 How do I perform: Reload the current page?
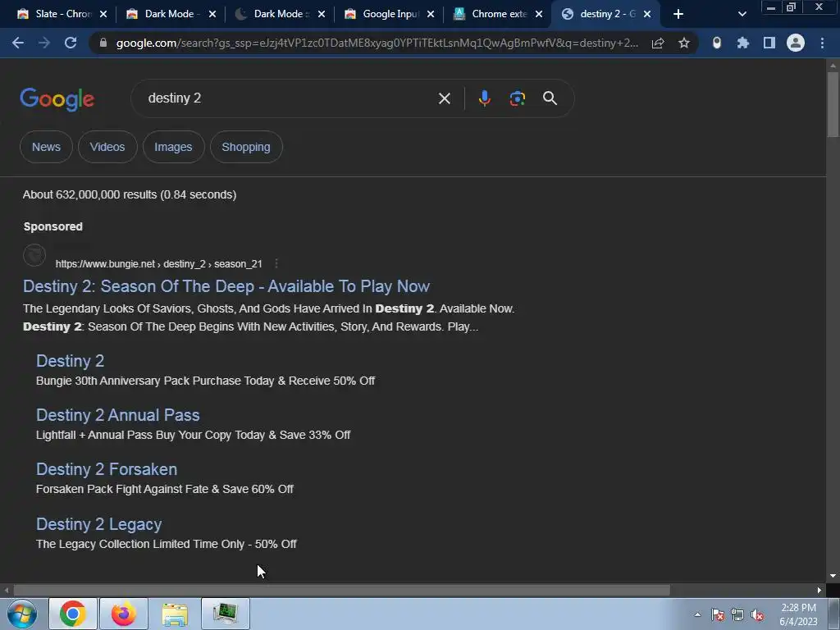[x=71, y=43]
